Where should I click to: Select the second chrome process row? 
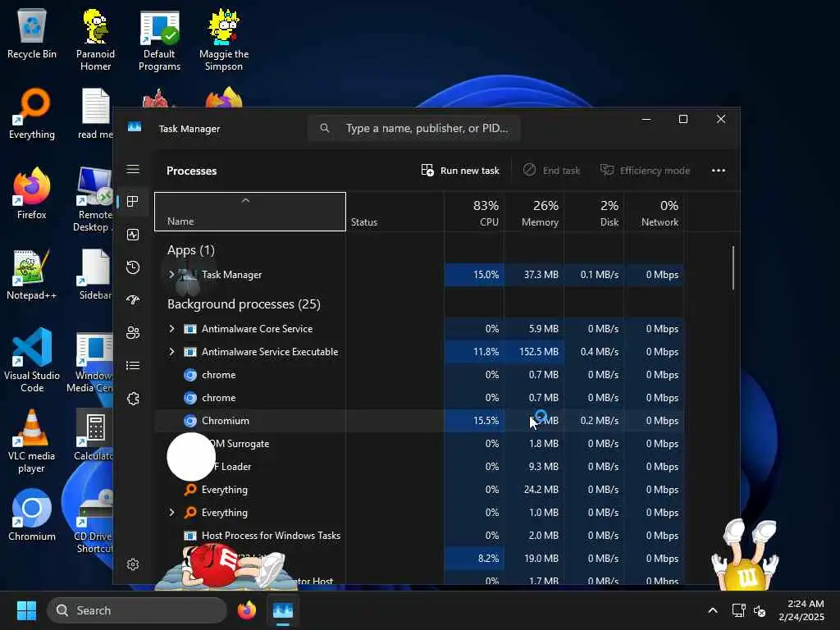[x=419, y=398]
